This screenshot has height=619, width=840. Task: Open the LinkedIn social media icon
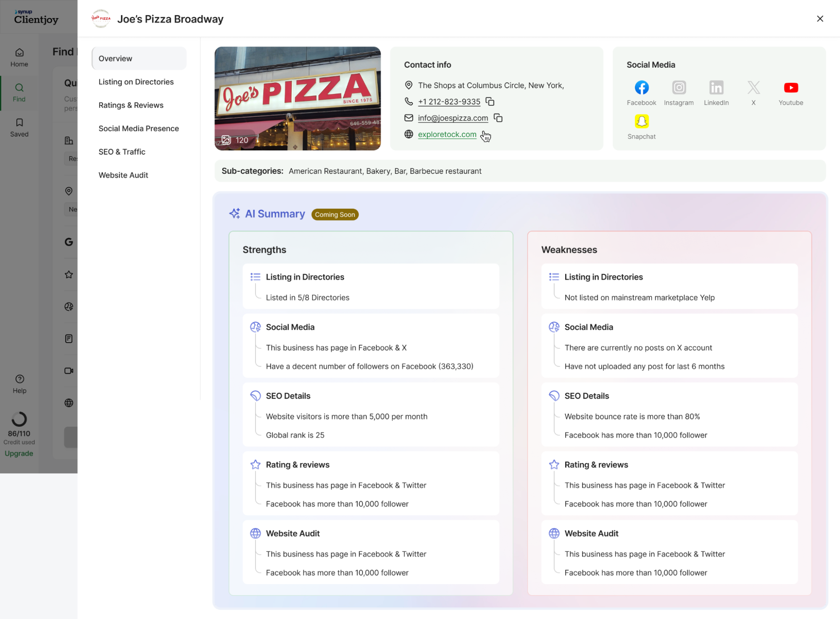[716, 87]
